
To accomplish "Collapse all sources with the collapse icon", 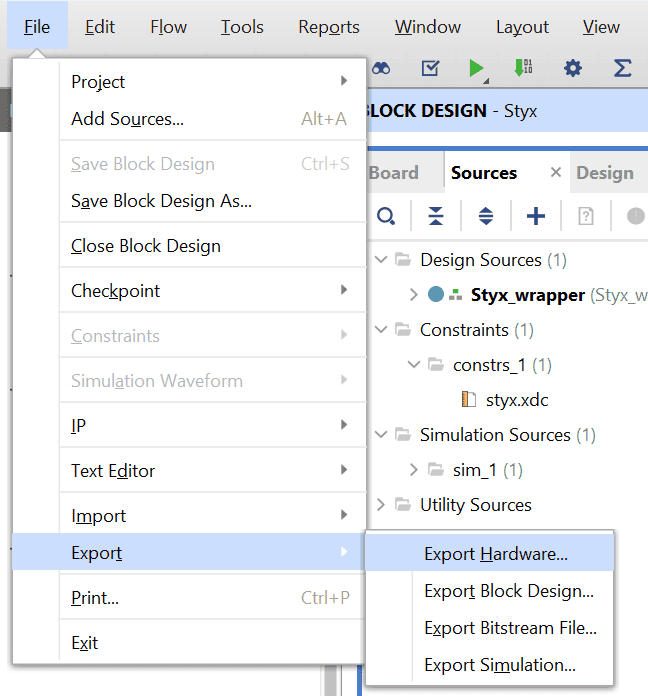I will point(436,216).
